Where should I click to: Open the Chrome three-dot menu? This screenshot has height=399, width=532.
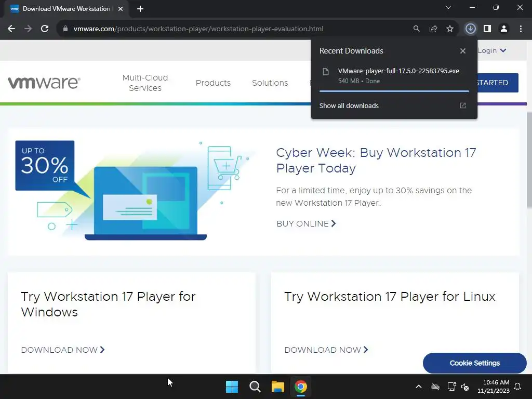tap(521, 29)
